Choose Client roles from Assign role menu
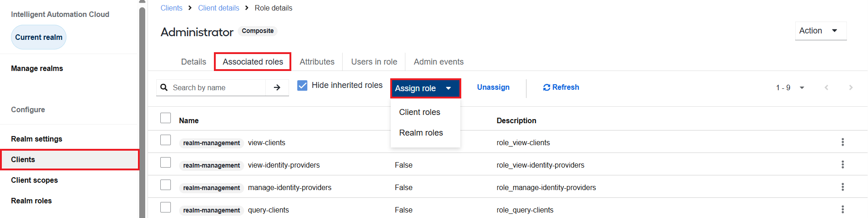Screen dimensions: 868x218 [x=420, y=112]
